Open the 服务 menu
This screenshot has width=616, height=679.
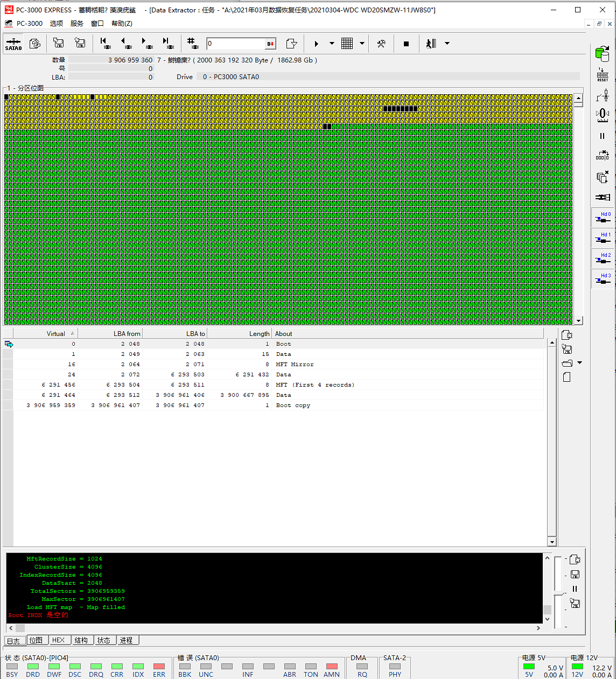(x=77, y=23)
